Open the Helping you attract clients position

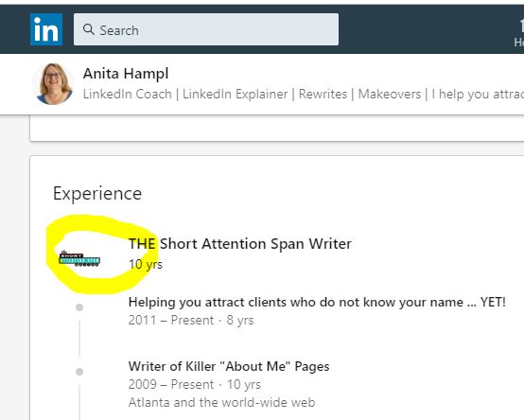tap(317, 302)
